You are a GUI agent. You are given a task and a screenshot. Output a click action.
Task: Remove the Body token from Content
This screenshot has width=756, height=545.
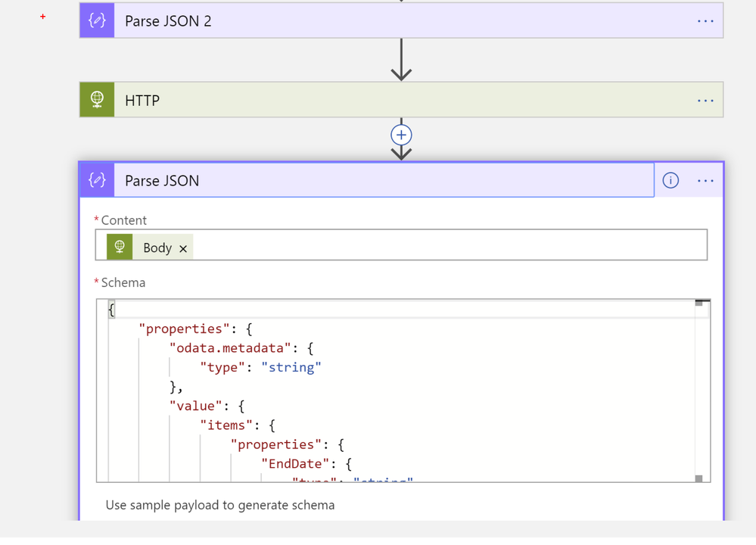[x=183, y=249]
